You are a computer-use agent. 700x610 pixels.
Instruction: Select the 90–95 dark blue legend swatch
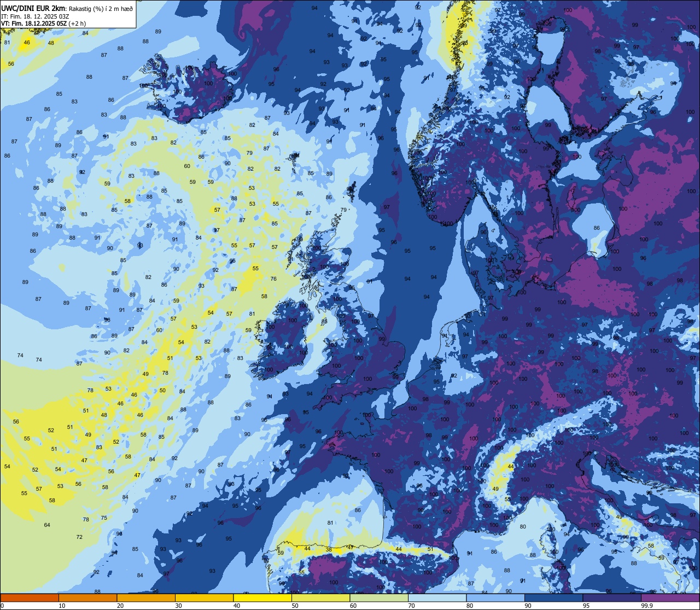point(553,597)
